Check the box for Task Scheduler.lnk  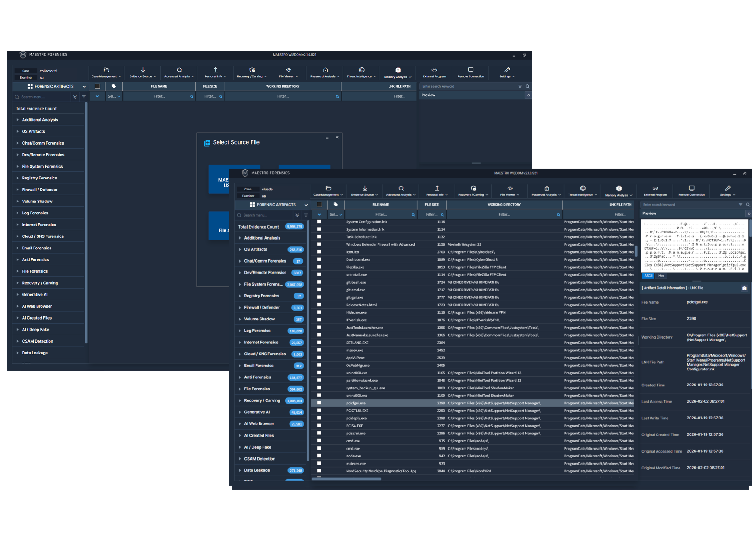click(319, 237)
